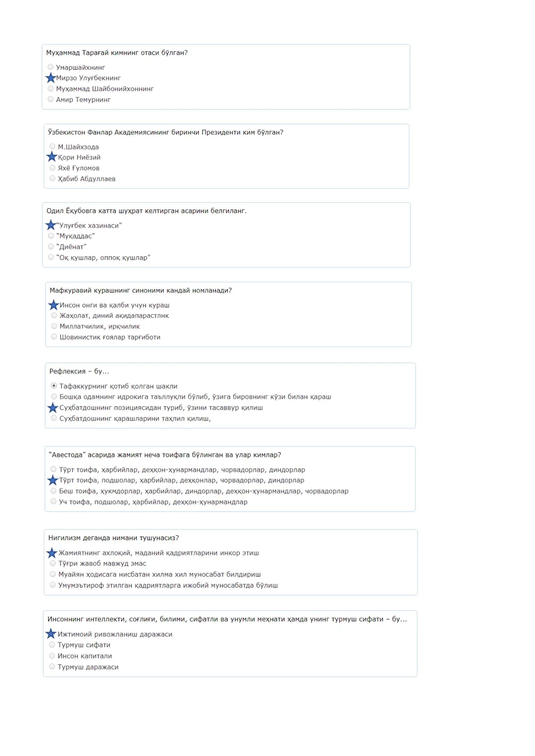535x756 pixels.
Task: Choose the М.Шайхзода radio option
Action: (52, 146)
